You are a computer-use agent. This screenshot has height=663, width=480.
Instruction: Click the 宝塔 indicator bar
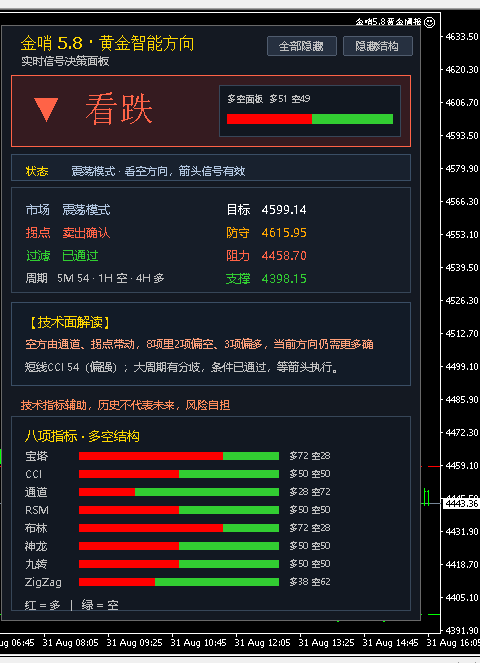[179, 456]
